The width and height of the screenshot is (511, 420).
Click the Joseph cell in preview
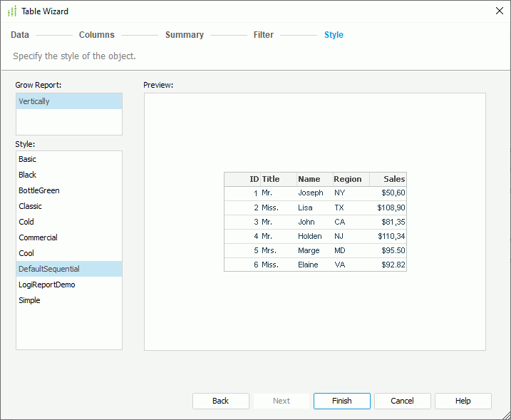click(311, 193)
